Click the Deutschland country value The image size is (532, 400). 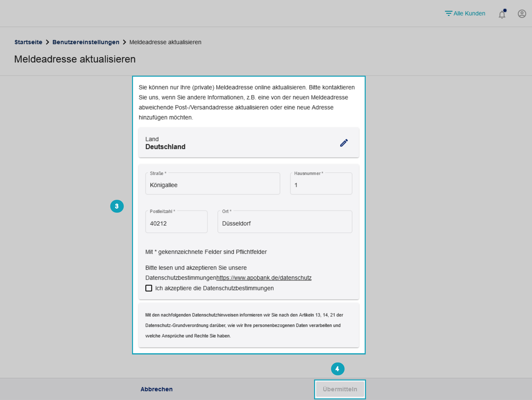point(165,147)
